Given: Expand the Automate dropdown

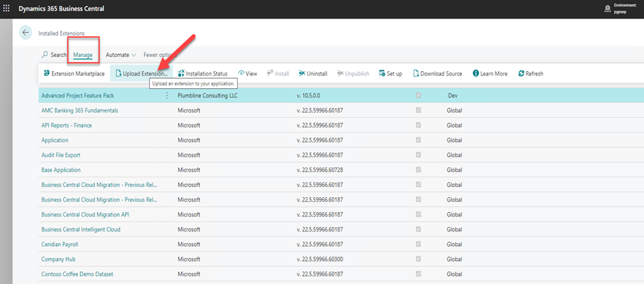Looking at the screenshot, I should tap(121, 55).
